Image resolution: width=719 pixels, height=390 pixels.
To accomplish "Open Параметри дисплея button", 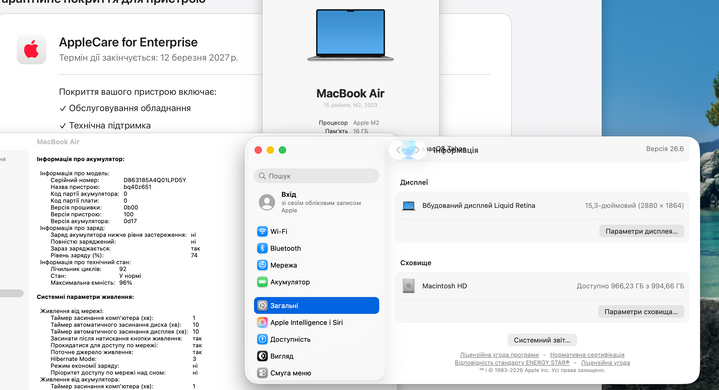I will (x=642, y=231).
